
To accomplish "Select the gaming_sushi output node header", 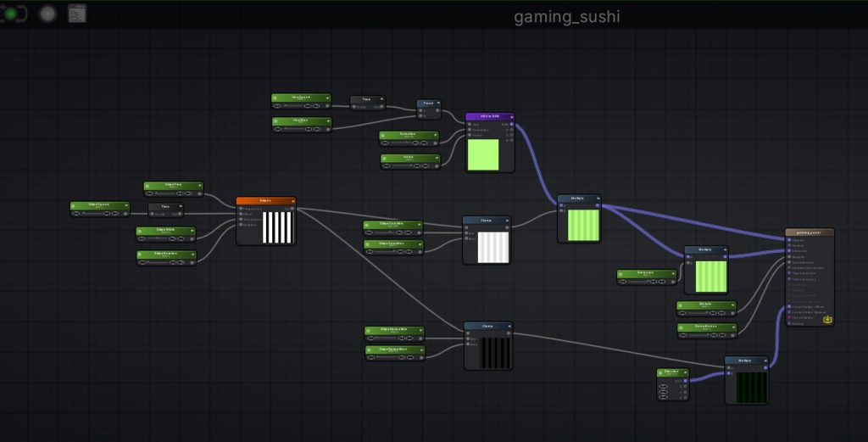I will (809, 232).
